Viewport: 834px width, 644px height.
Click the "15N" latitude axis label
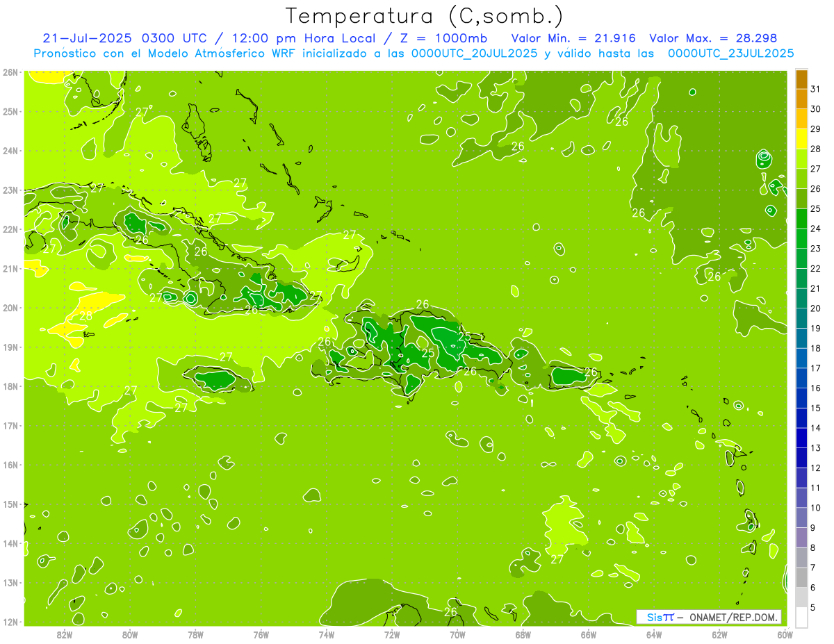[10, 504]
